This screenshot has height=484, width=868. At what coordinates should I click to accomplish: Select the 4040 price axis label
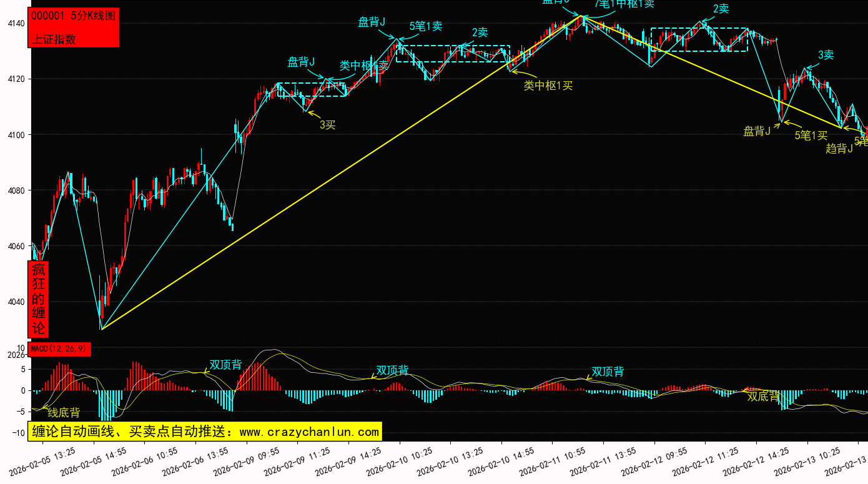point(16,302)
